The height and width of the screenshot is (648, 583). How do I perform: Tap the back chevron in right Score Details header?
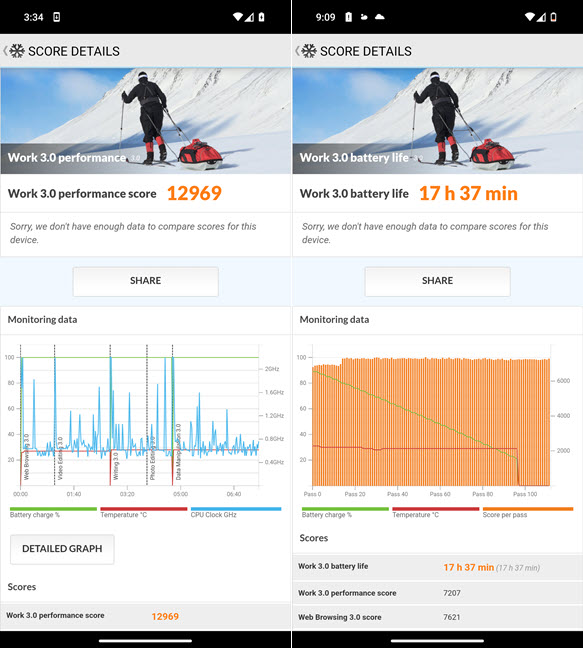[x=297, y=51]
